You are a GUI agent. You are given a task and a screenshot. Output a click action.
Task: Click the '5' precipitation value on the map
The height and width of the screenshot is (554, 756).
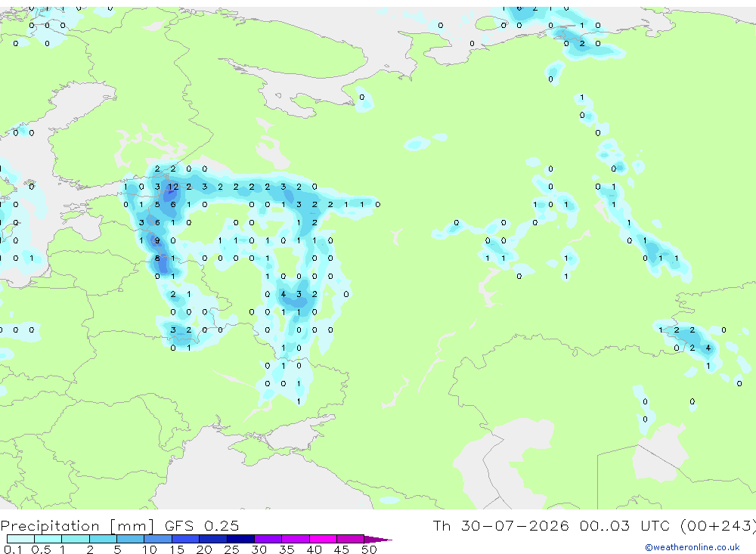pyautogui.click(x=157, y=204)
